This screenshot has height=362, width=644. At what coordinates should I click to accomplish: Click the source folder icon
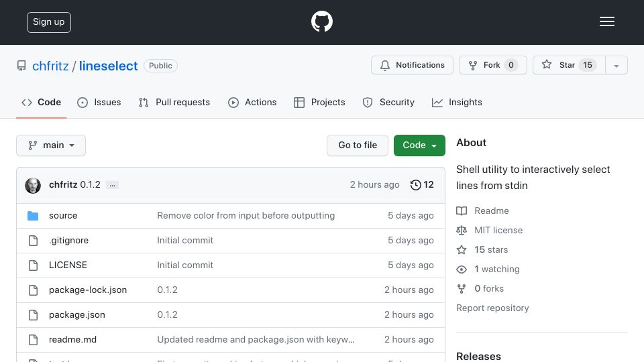tap(33, 215)
